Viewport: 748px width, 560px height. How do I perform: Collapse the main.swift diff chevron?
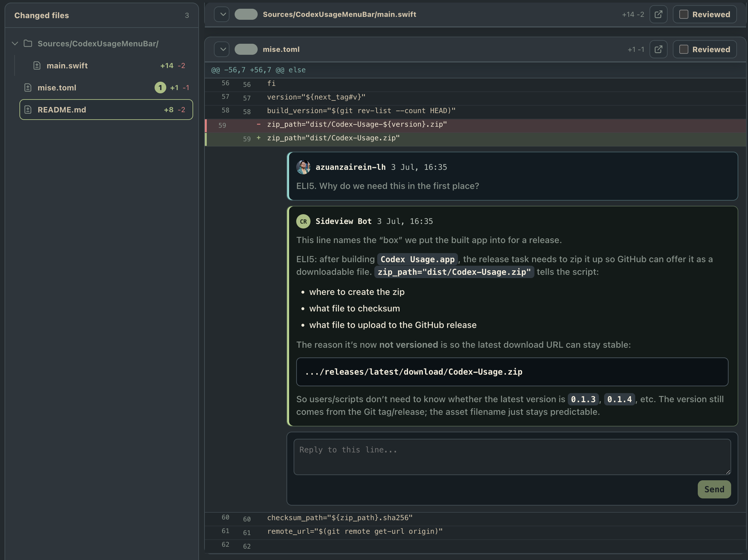click(x=222, y=15)
